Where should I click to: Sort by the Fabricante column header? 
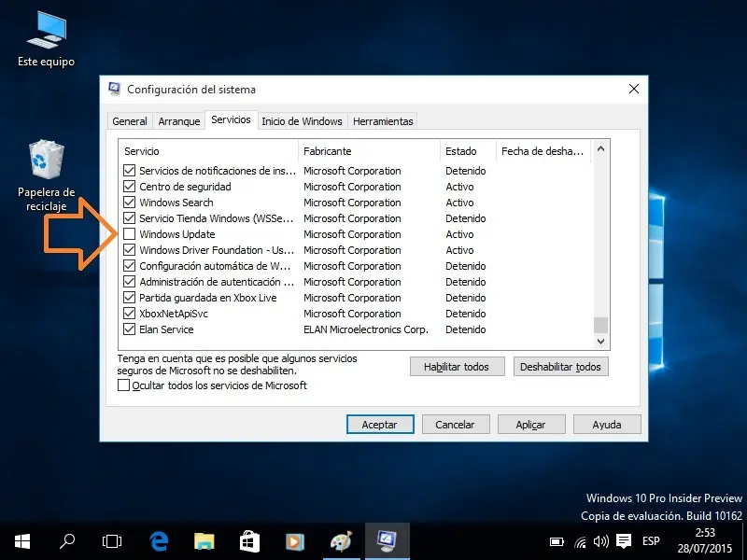click(x=369, y=151)
